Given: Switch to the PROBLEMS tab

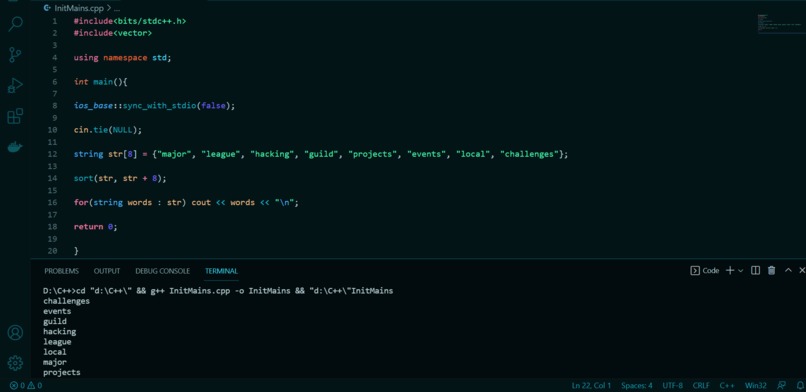Looking at the screenshot, I should tap(61, 271).
